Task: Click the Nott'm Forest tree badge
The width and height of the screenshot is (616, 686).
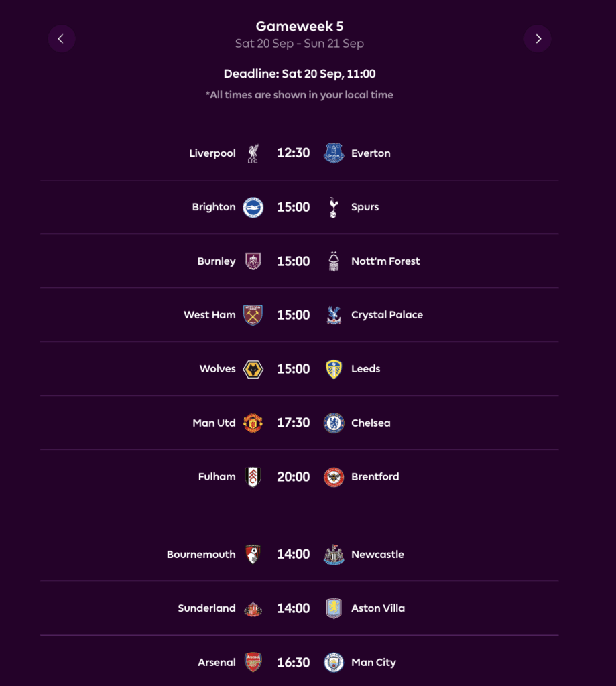Action: [x=333, y=261]
